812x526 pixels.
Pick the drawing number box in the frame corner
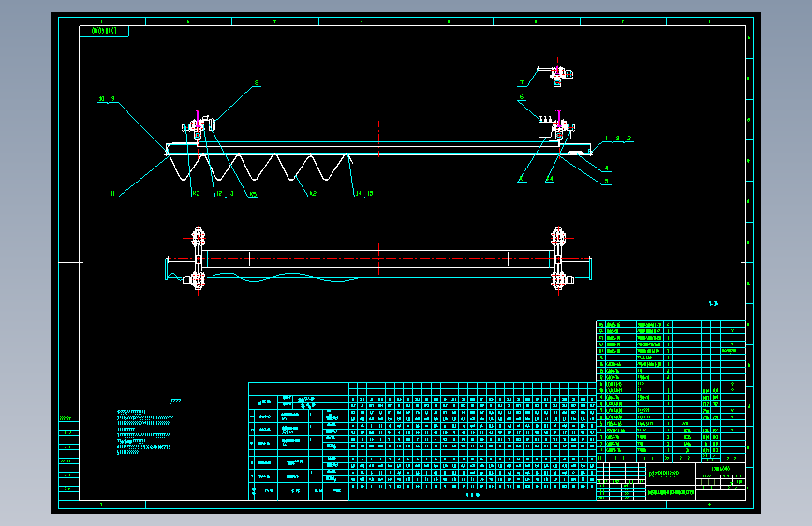(x=104, y=31)
